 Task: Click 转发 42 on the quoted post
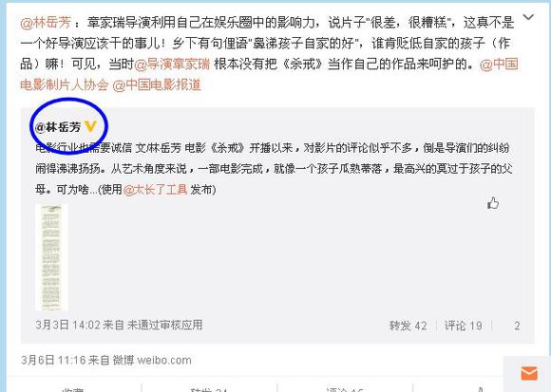pos(408,326)
